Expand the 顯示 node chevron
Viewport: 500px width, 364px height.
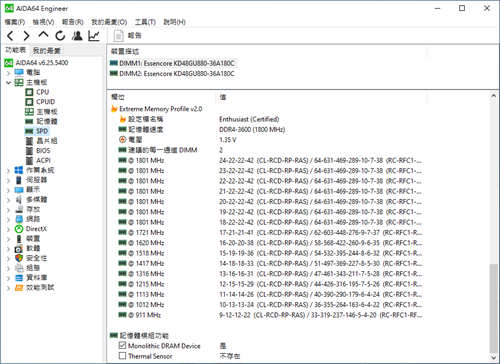[x=9, y=190]
